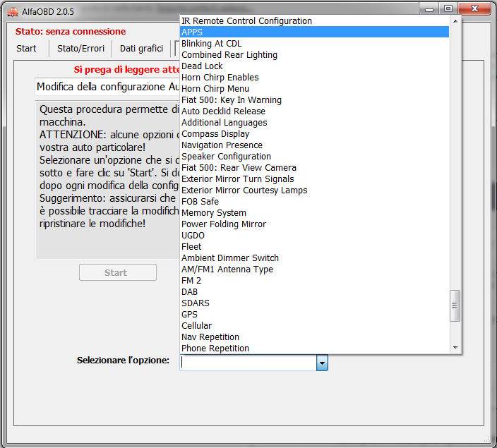Pick Navigation Presence option
497x448 pixels.
[x=314, y=145]
